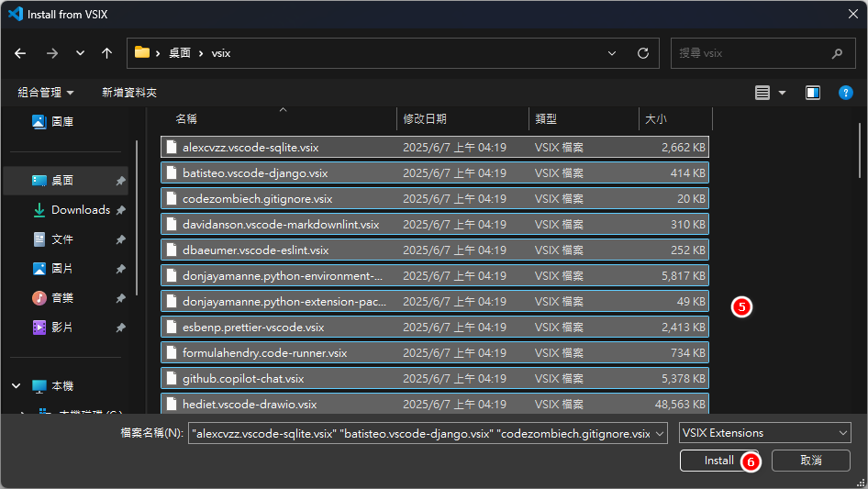Go up one folder level

[106, 53]
